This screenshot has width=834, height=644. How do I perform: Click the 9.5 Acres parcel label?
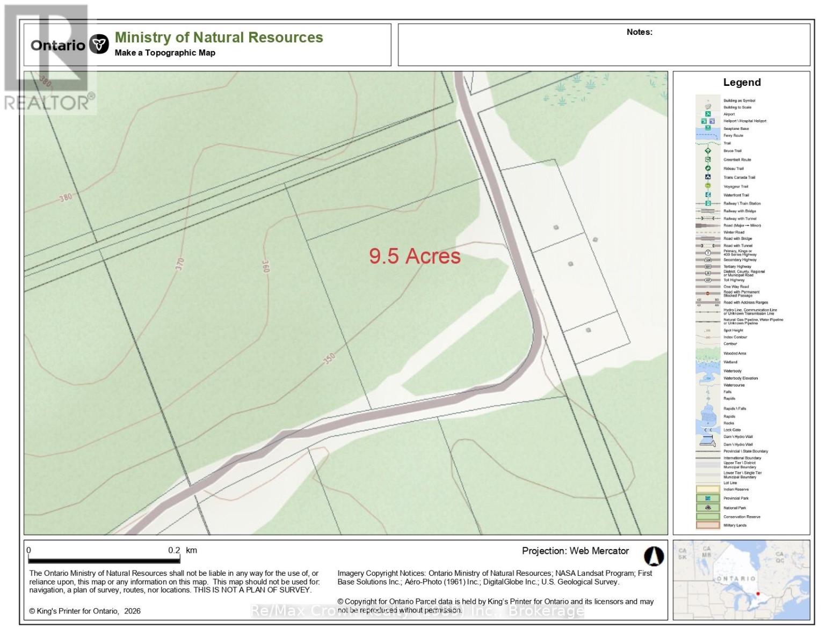pos(415,256)
